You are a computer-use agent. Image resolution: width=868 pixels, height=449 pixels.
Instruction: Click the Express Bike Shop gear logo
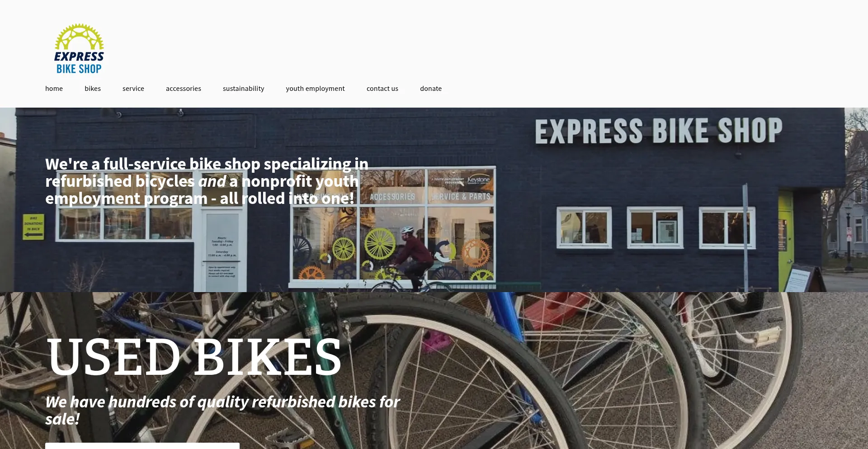pos(79,48)
